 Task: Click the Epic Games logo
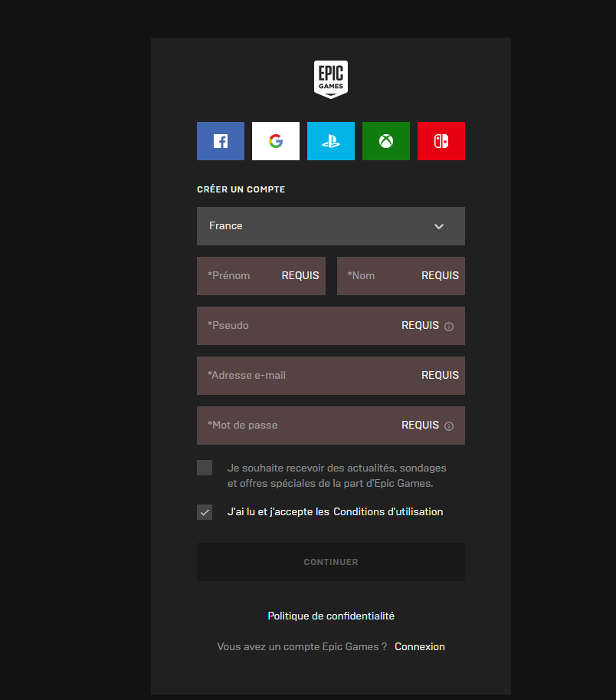(x=330, y=78)
